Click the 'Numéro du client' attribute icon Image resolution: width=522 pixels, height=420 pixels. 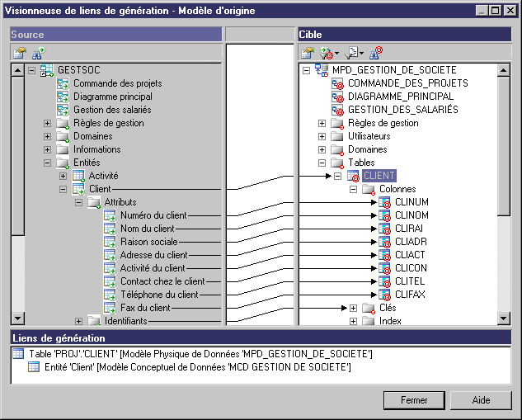click(110, 215)
